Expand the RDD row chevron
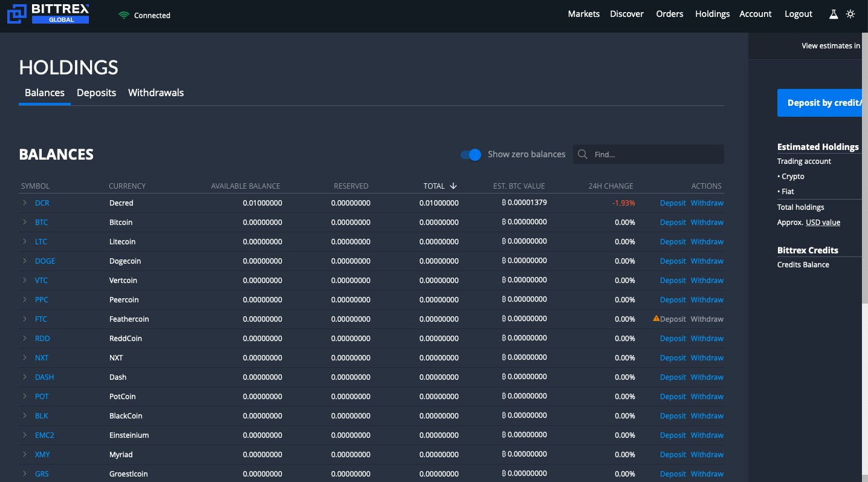The width and height of the screenshot is (868, 482). (25, 338)
